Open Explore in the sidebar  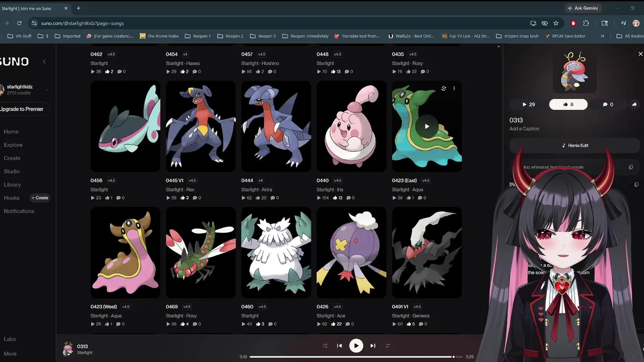13,145
